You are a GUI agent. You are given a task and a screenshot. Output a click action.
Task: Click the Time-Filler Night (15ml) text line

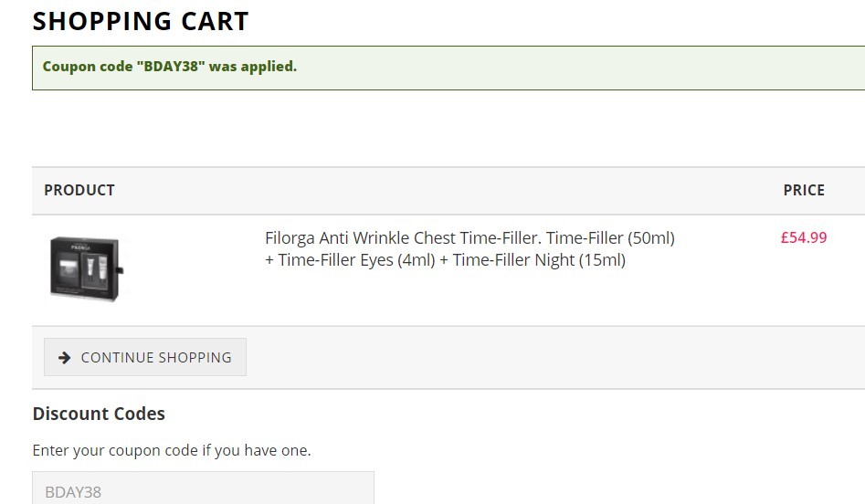(539, 259)
